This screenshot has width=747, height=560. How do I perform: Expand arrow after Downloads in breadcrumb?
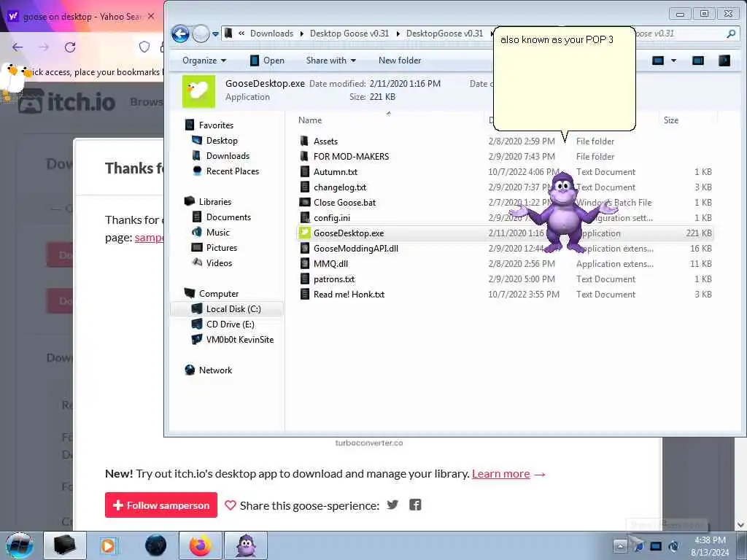301,34
